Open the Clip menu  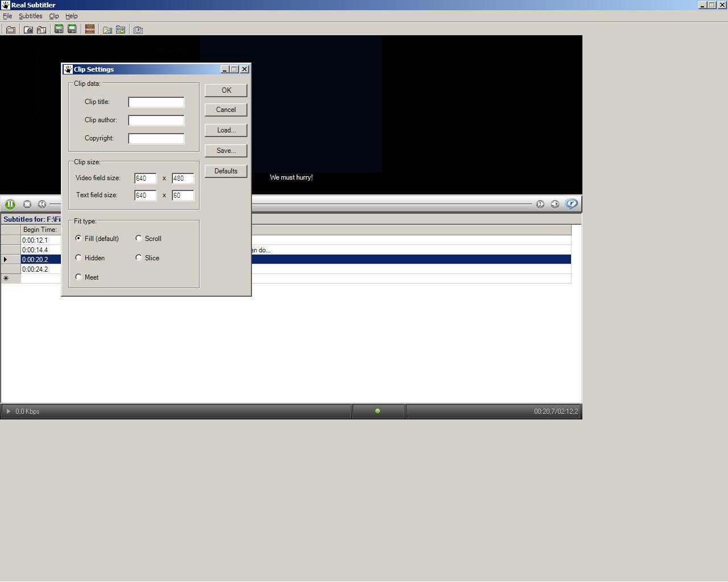click(x=54, y=16)
